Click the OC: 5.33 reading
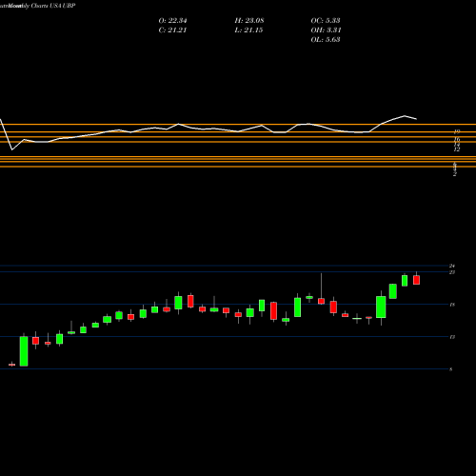 (326, 21)
